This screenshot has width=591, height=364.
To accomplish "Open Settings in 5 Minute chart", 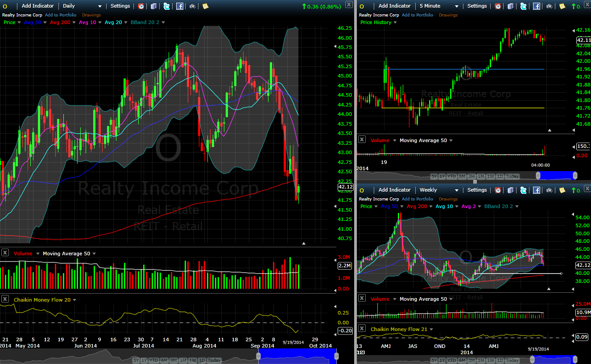I will 477,6.
